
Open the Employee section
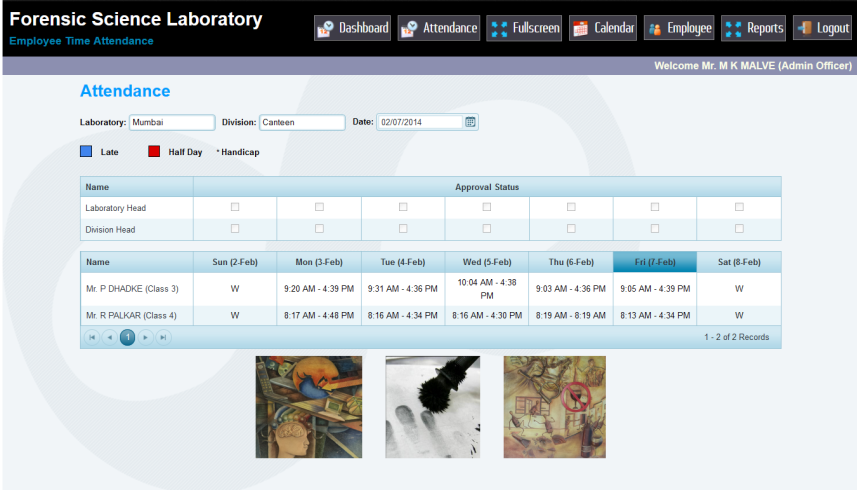pyautogui.click(x=679, y=28)
